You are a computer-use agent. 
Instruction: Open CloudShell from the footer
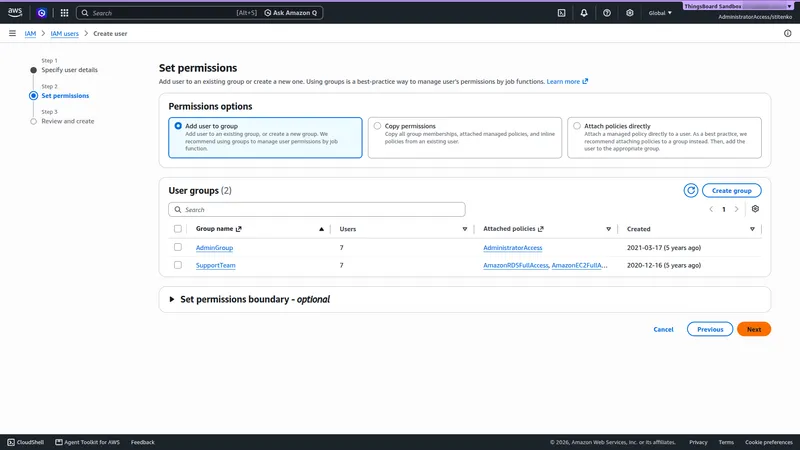click(26, 442)
